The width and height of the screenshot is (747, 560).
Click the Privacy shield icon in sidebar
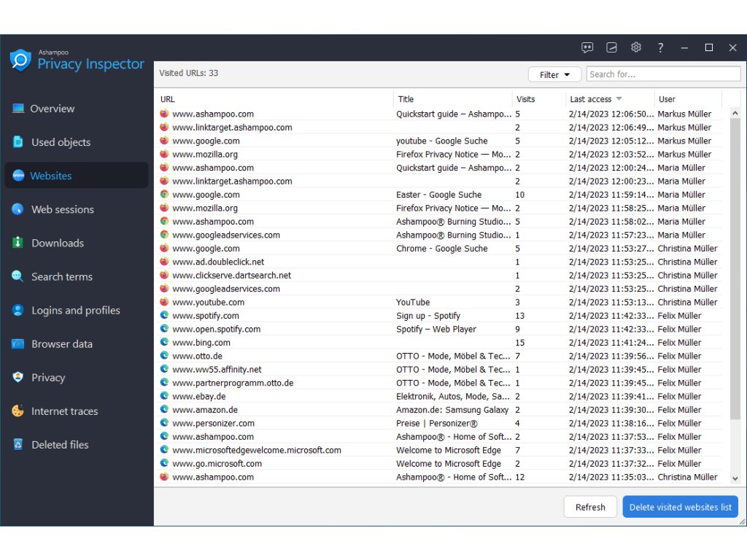[x=18, y=378]
